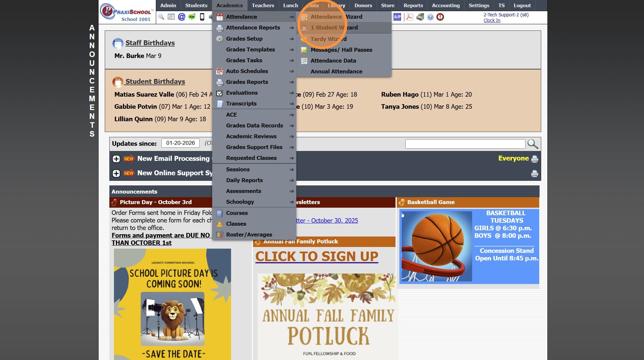Screen dimensions: 644x360
Task: Open the A/P toolbar icon
Action: 397,17
